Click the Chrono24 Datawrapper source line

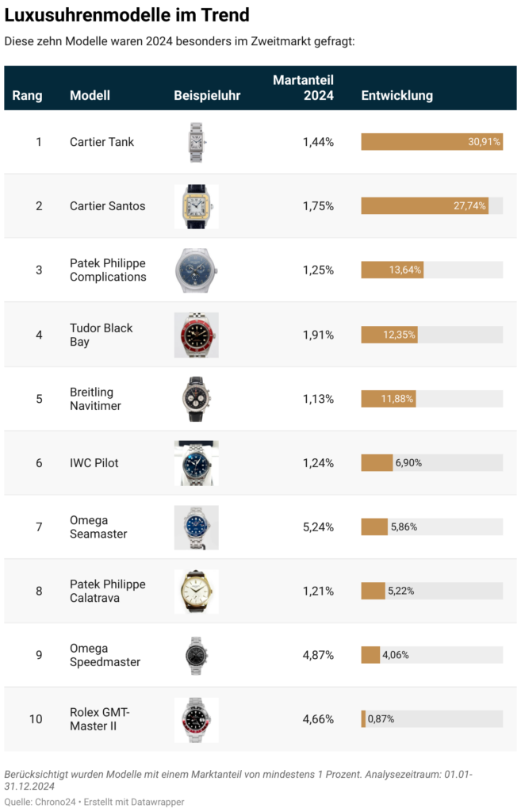(x=94, y=802)
